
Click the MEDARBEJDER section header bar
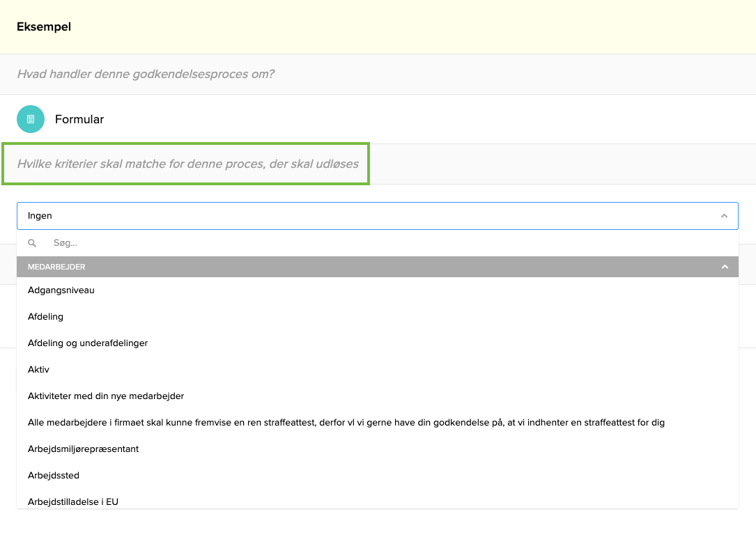[279, 267]
